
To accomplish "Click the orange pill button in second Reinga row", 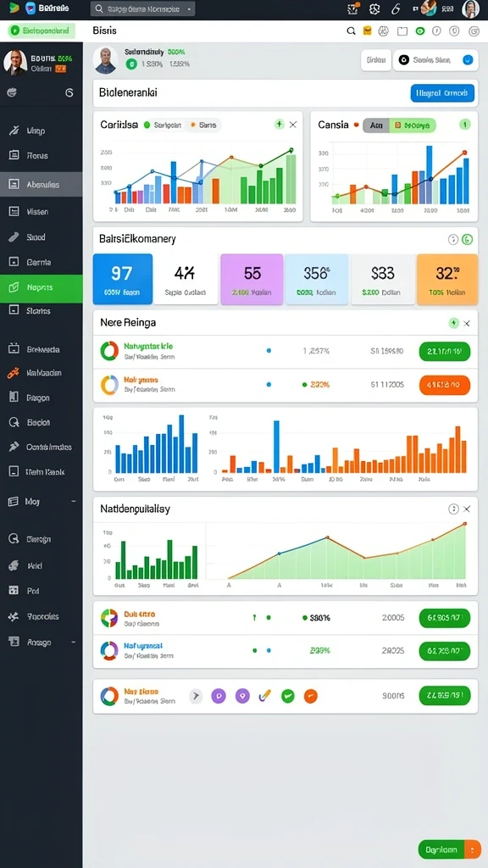I will pos(445,385).
